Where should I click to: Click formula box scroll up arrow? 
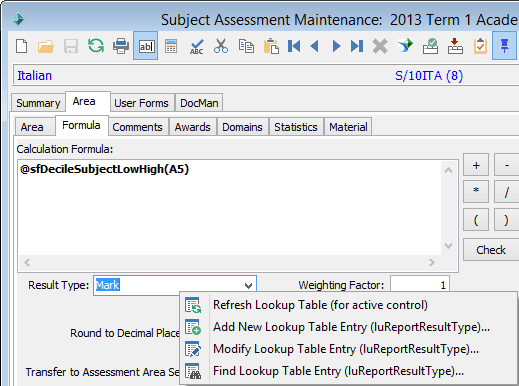[448, 170]
